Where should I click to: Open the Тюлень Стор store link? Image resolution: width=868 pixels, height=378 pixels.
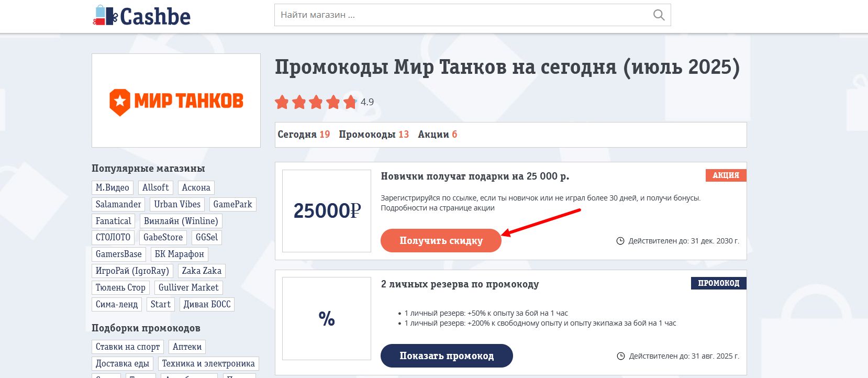(x=120, y=287)
